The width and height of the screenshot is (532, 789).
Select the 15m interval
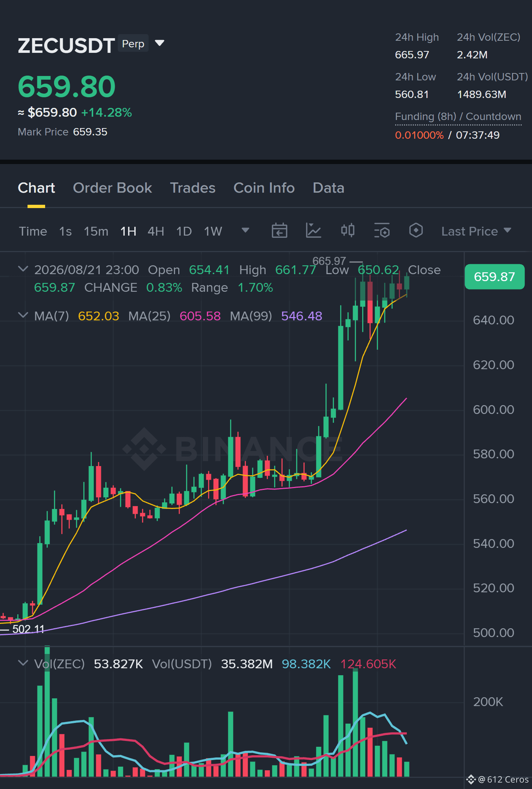[96, 231]
